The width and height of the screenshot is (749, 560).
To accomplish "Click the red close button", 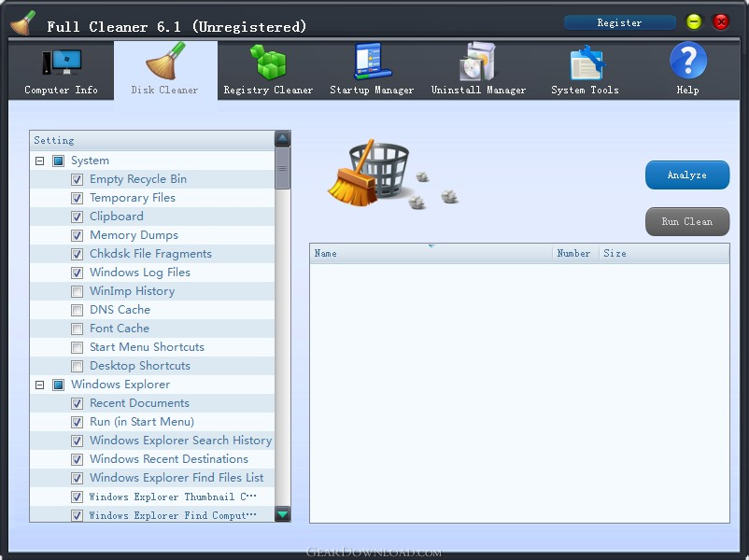I will pyautogui.click(x=721, y=21).
